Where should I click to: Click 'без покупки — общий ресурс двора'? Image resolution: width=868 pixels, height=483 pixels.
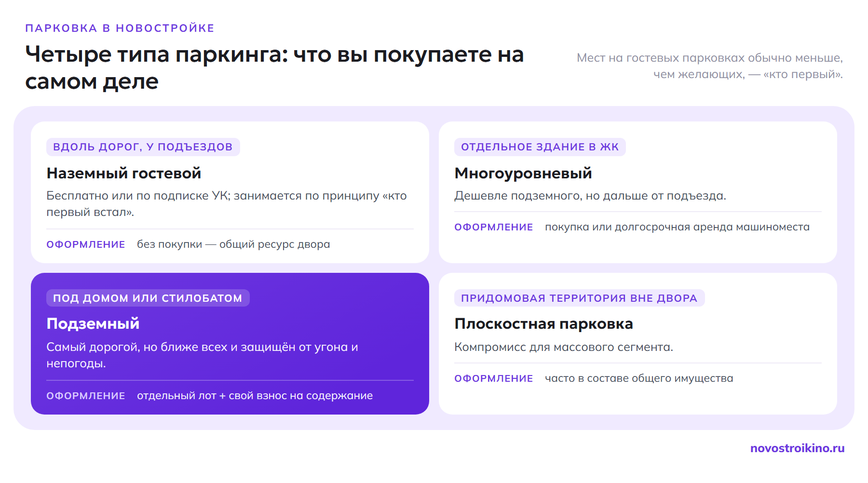[233, 244]
